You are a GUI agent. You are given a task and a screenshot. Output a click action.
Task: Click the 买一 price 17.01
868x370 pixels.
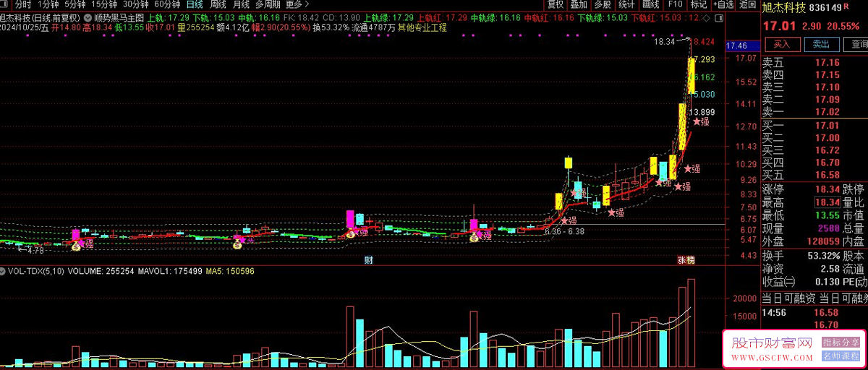[827, 126]
